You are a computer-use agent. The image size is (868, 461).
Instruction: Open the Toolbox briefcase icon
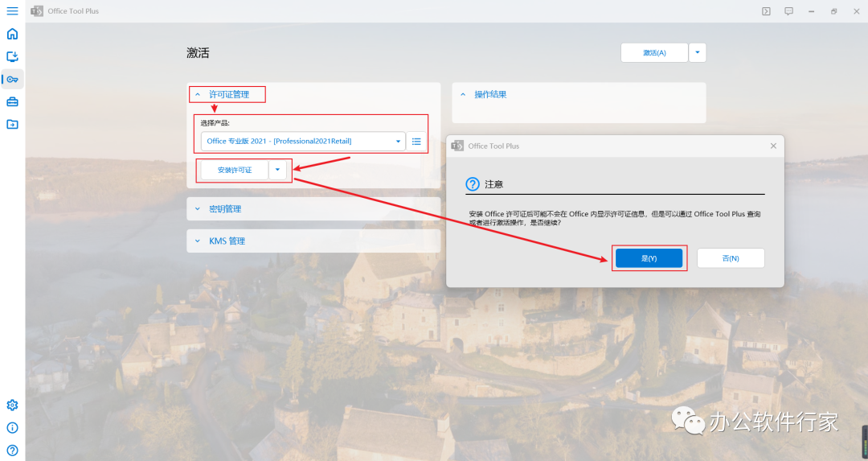tap(12, 102)
